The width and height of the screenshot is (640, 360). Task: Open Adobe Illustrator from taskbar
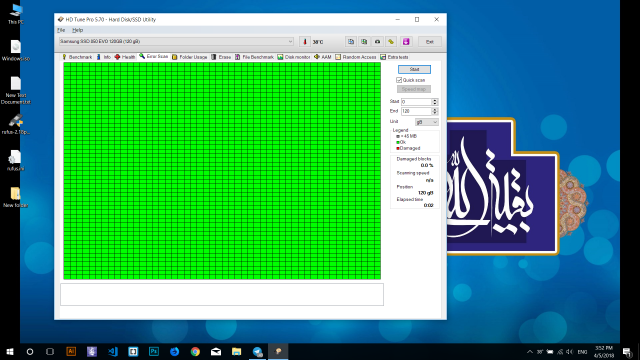pos(71,351)
